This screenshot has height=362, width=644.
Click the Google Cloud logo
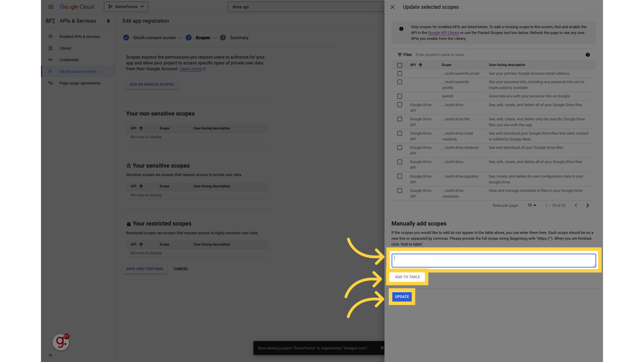pyautogui.click(x=77, y=7)
